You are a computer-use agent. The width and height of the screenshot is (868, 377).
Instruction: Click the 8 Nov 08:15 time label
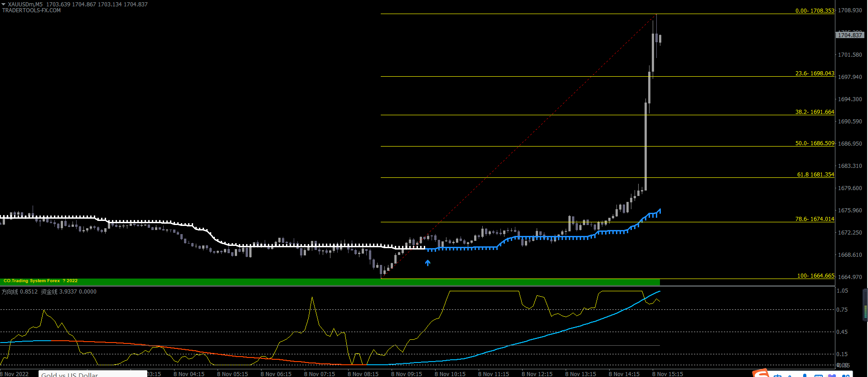[363, 374]
